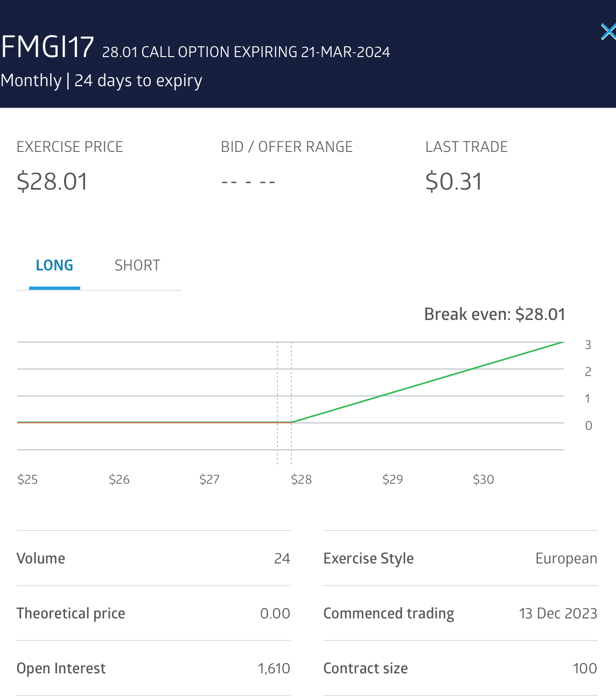Click the Break even $28.01 label

pos(494,314)
